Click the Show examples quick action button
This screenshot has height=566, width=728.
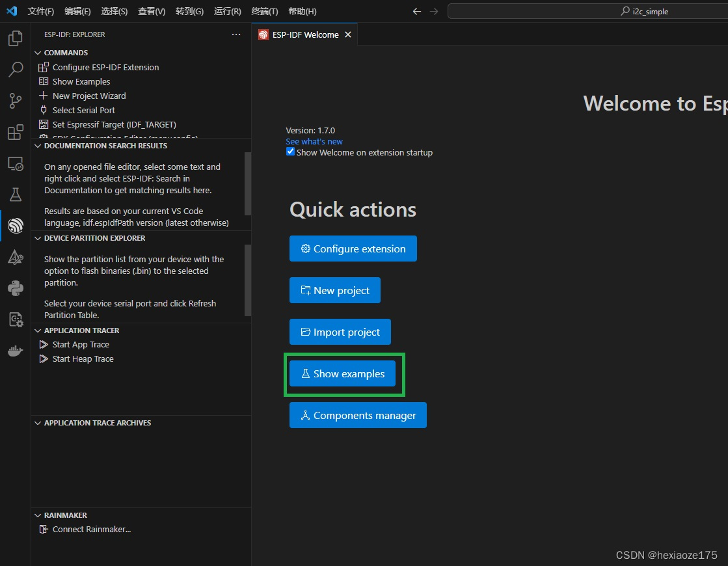click(342, 374)
